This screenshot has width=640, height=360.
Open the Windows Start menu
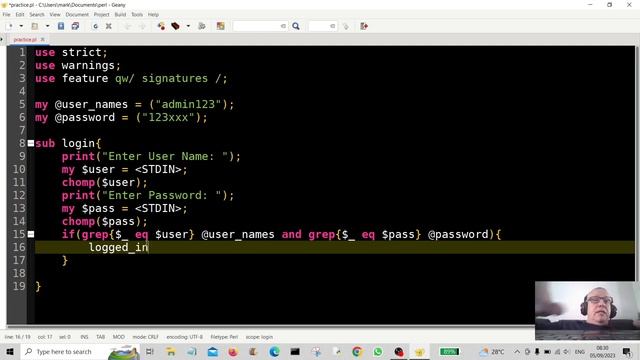pyautogui.click(x=10, y=351)
